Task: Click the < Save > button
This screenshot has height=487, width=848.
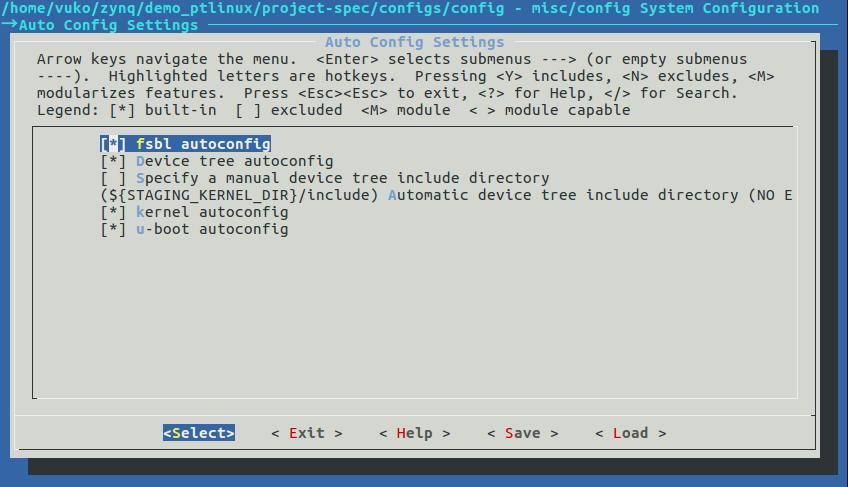Action: 522,433
